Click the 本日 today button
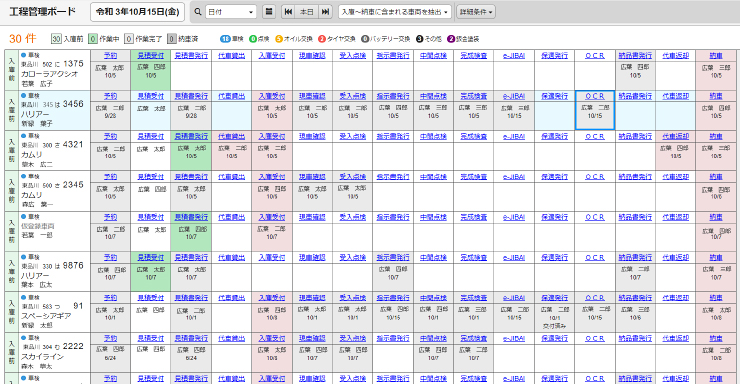Screen dimensions: 740x386 pos(307,12)
